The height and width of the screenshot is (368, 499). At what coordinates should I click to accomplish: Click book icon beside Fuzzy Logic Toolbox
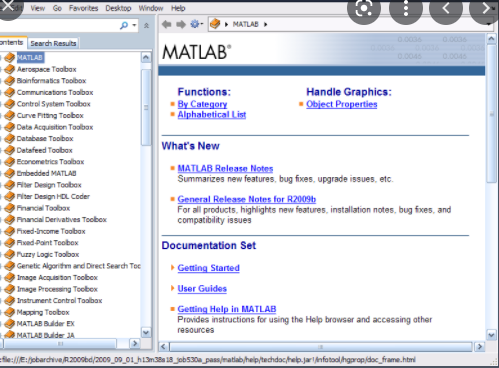tap(10, 254)
